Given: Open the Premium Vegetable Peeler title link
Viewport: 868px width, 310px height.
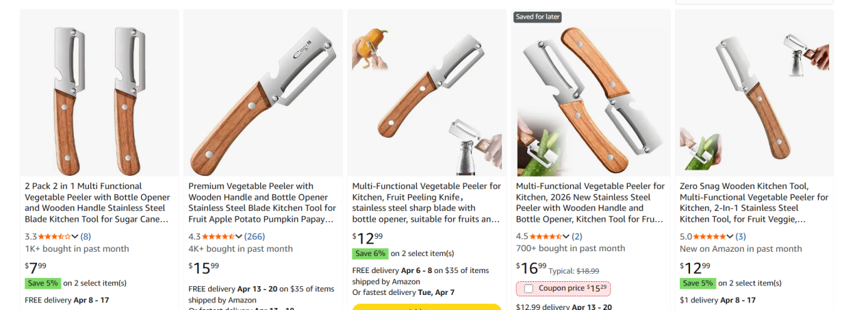Looking at the screenshot, I should 262,203.
